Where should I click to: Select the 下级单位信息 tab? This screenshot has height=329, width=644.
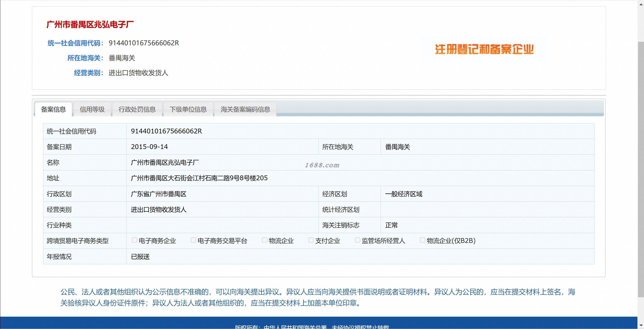coord(188,109)
